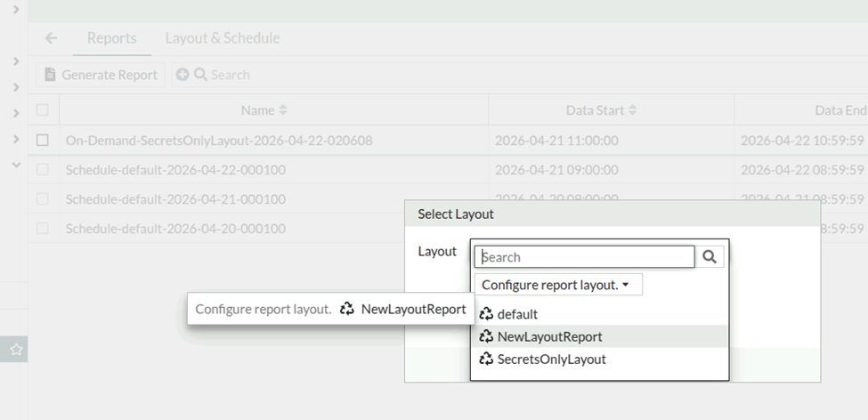Click the 2026-04-21 09:00:00 Data Start cell
The width and height of the screenshot is (868, 420).
(556, 170)
